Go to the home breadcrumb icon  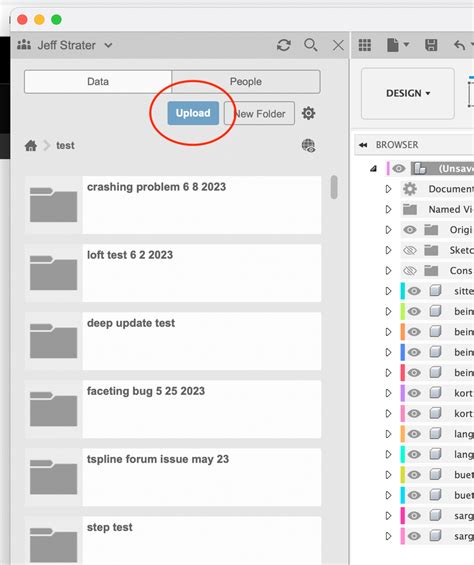tap(31, 146)
